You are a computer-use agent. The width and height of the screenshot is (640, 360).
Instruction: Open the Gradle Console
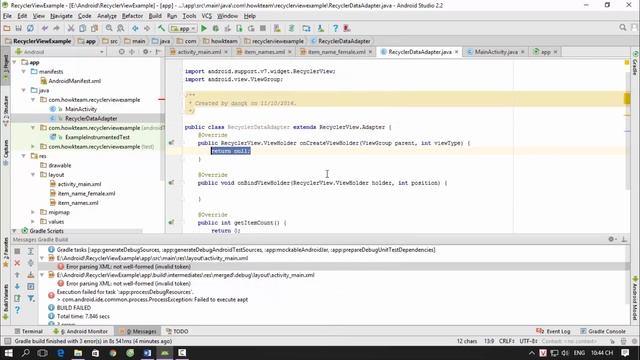pos(603,331)
